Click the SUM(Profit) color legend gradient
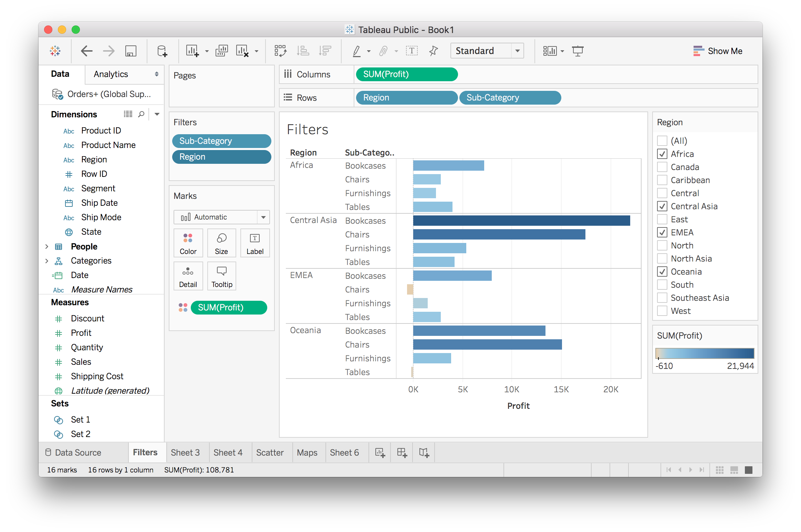The width and height of the screenshot is (801, 532). (705, 353)
